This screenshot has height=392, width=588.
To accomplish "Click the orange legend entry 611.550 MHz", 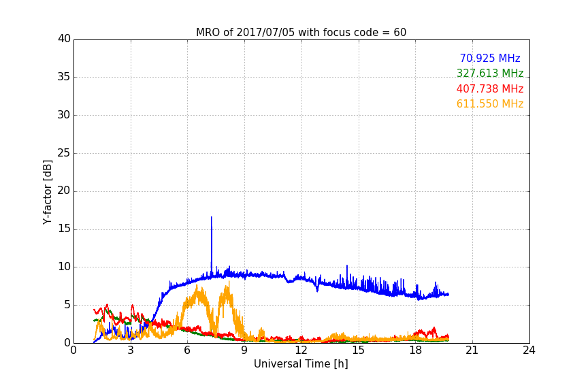I will click(x=490, y=103).
